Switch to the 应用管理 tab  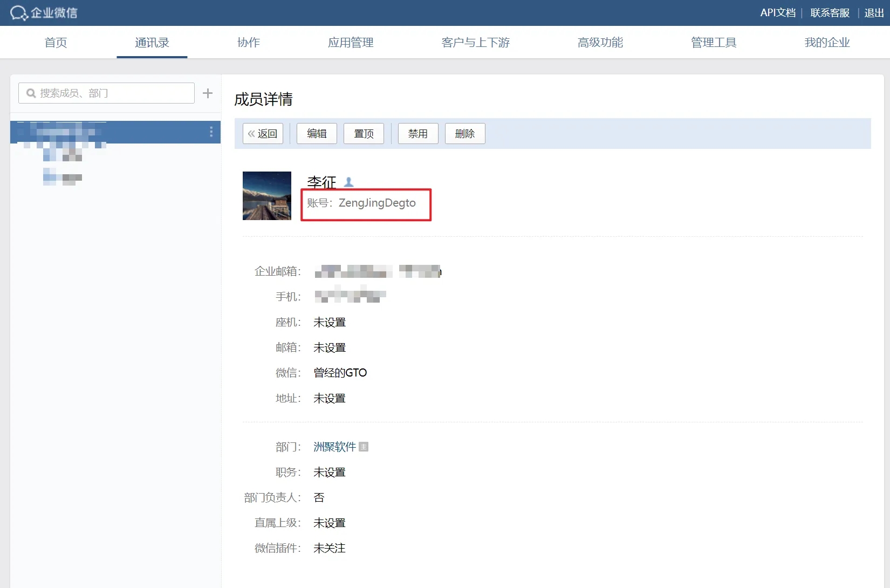coord(351,43)
